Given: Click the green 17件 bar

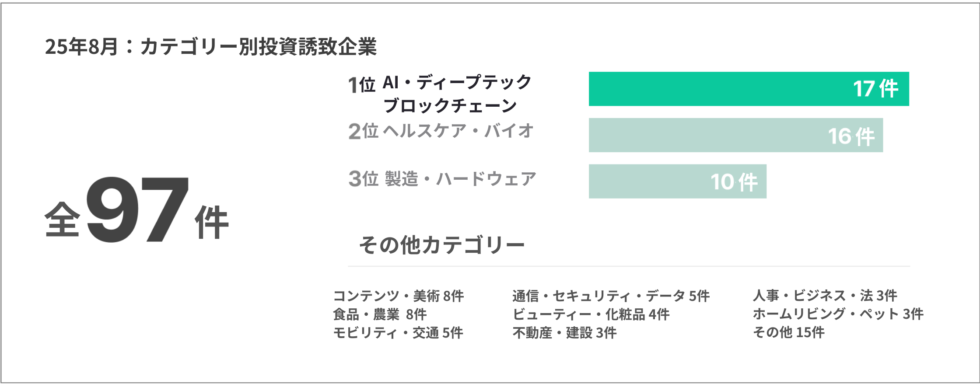Looking at the screenshot, I should pos(748,89).
